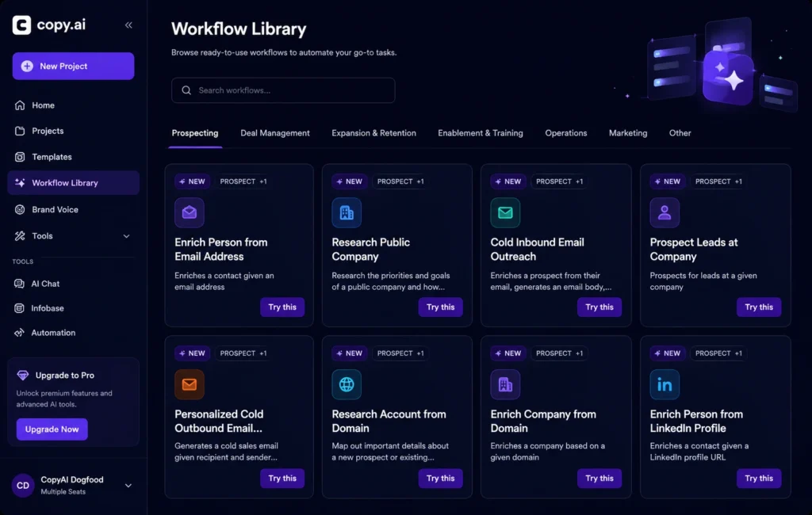Image resolution: width=812 pixels, height=515 pixels.
Task: Switch to the Deal Management tab
Action: (x=275, y=133)
